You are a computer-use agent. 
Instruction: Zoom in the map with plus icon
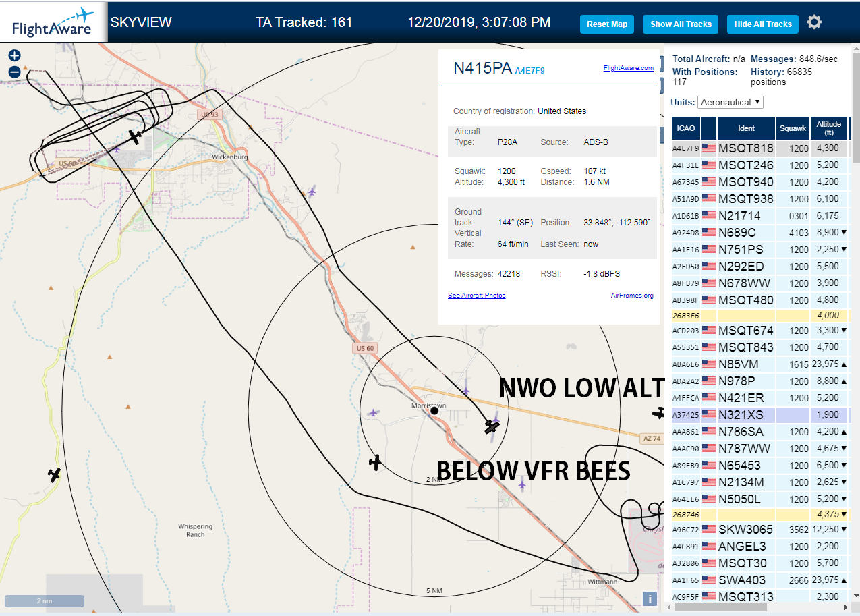point(14,56)
